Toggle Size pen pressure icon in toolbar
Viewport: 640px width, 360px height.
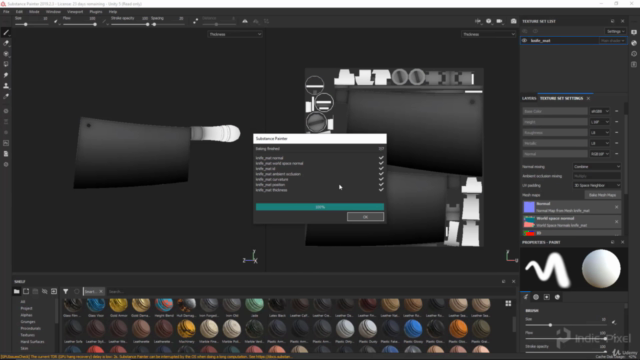click(x=56, y=21)
